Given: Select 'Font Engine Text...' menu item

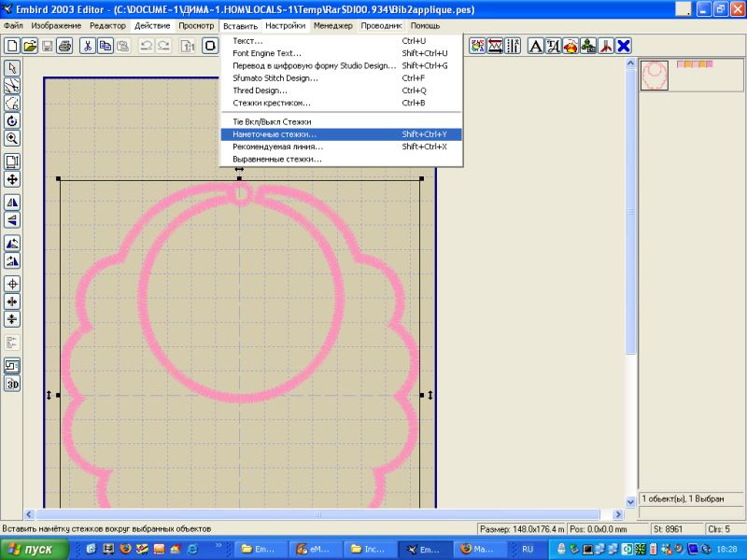Looking at the screenshot, I should 266,53.
